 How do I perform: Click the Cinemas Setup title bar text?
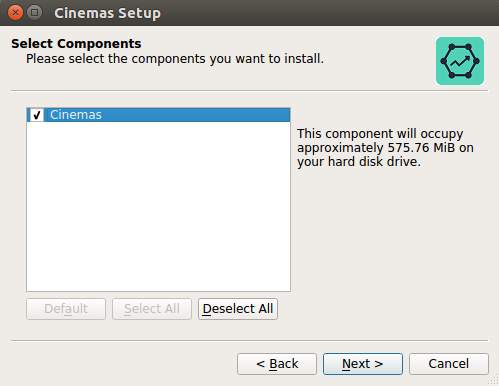107,13
